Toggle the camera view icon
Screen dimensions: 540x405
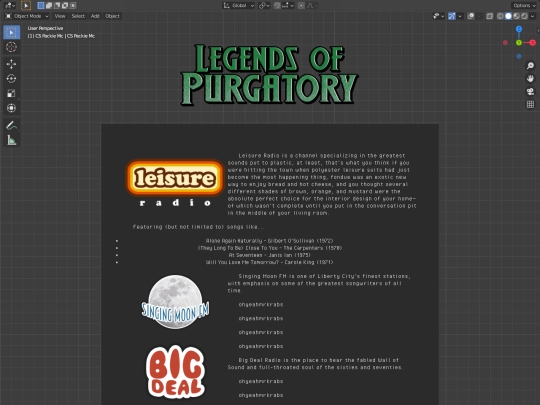530,92
